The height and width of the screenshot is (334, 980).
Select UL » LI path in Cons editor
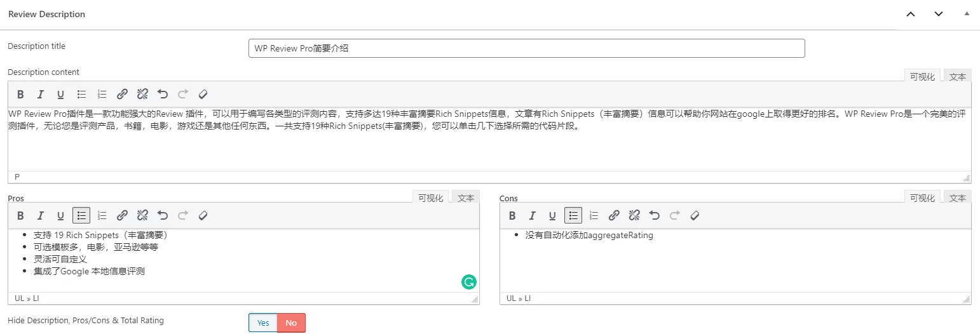click(x=519, y=298)
